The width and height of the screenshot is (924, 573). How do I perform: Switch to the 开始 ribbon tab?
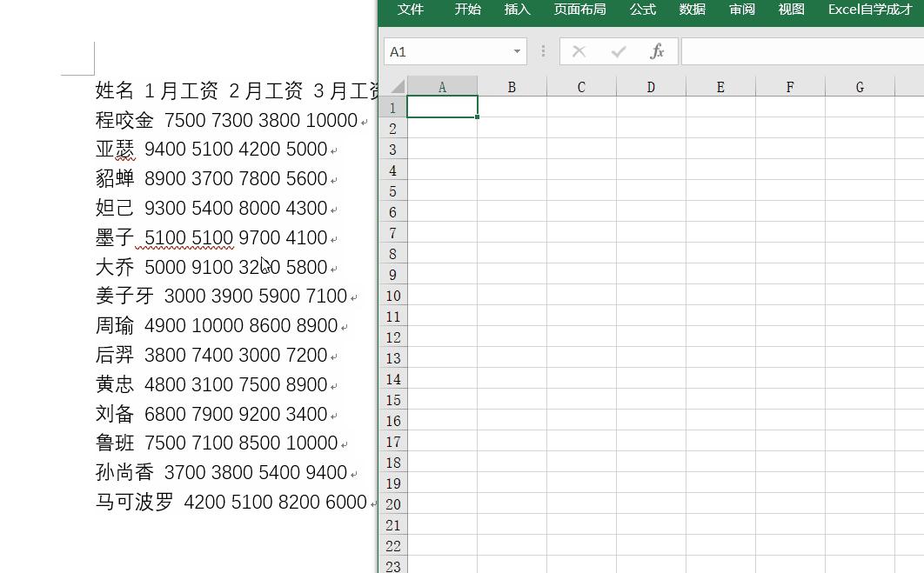pyautogui.click(x=467, y=10)
